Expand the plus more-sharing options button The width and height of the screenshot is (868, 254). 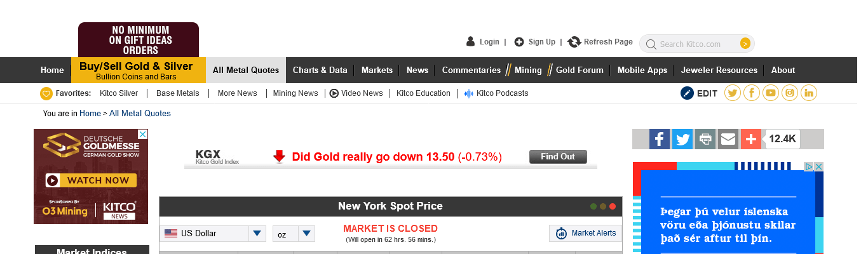(x=751, y=139)
